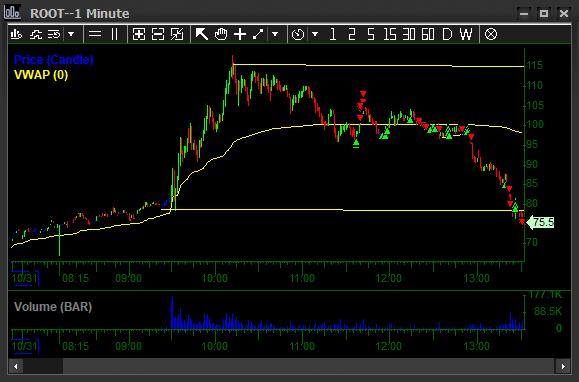Click the 10:00 time label on price chart
The height and width of the screenshot is (382, 579).
(215, 278)
